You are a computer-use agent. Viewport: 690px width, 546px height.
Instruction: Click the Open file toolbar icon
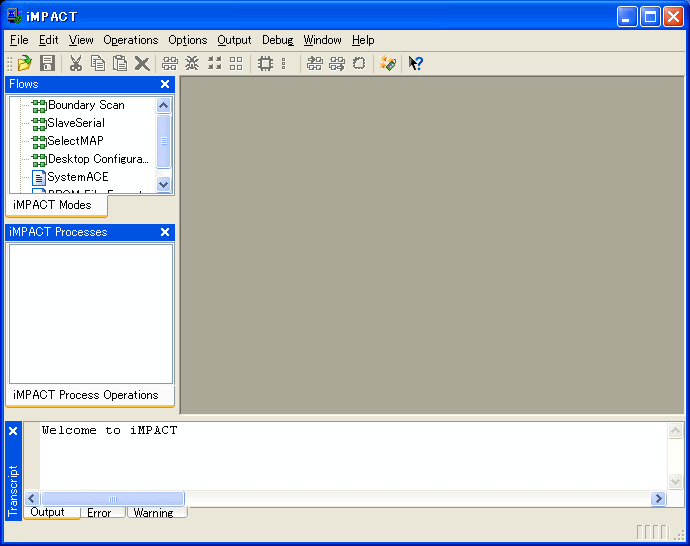coord(25,64)
